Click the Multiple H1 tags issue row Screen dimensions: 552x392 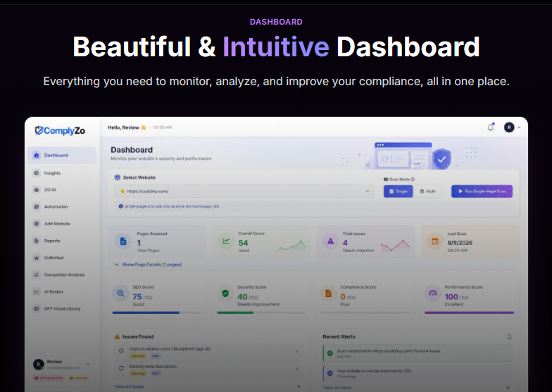pos(208,352)
